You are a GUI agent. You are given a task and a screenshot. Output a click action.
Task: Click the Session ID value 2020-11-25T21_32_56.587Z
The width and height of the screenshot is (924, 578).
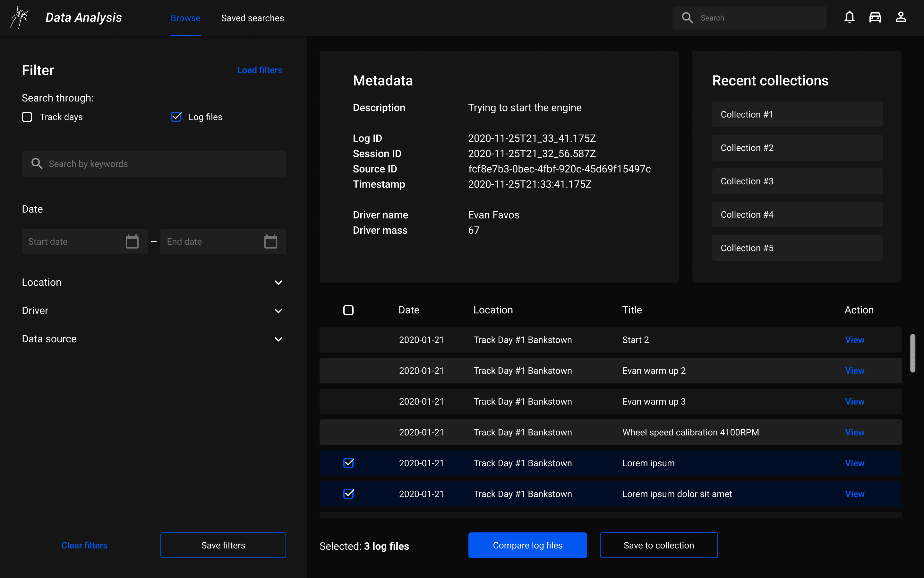click(x=532, y=154)
